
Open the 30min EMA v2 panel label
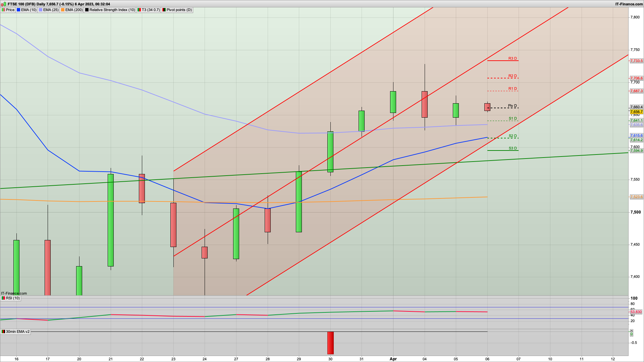(17, 332)
